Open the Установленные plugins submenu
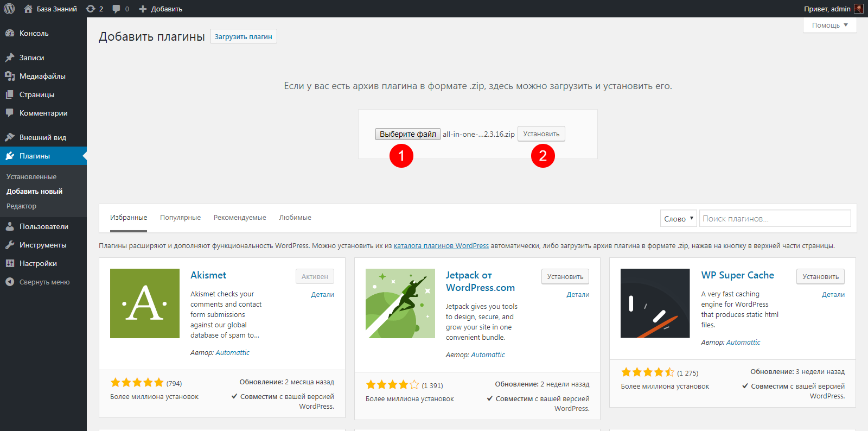The height and width of the screenshot is (431, 868). (31, 177)
